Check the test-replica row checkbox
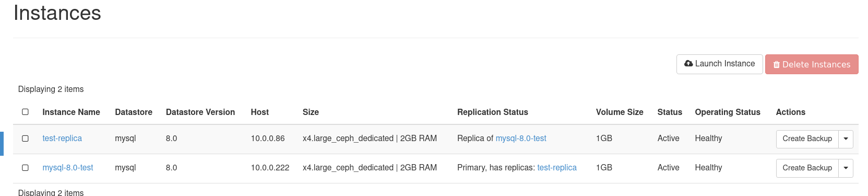 [25, 139]
